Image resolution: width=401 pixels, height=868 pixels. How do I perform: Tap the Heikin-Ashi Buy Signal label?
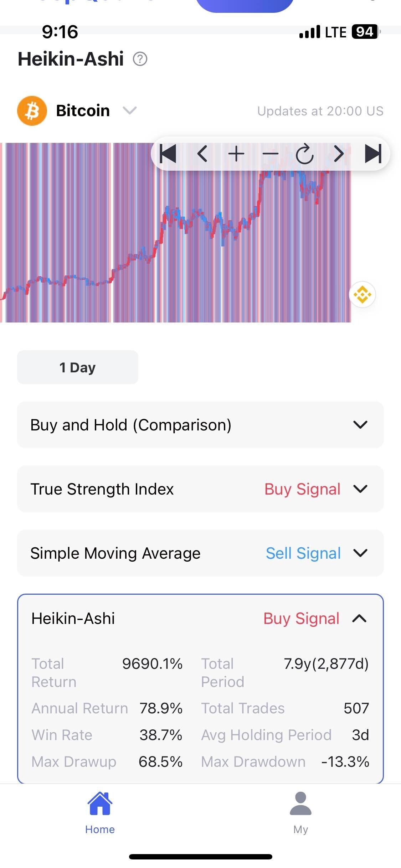[x=301, y=619]
